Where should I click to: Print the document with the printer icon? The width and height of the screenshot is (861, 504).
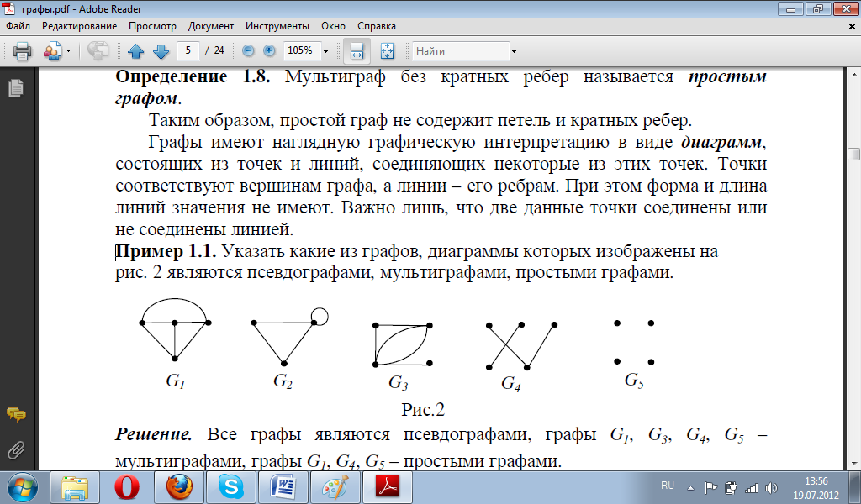point(23,51)
